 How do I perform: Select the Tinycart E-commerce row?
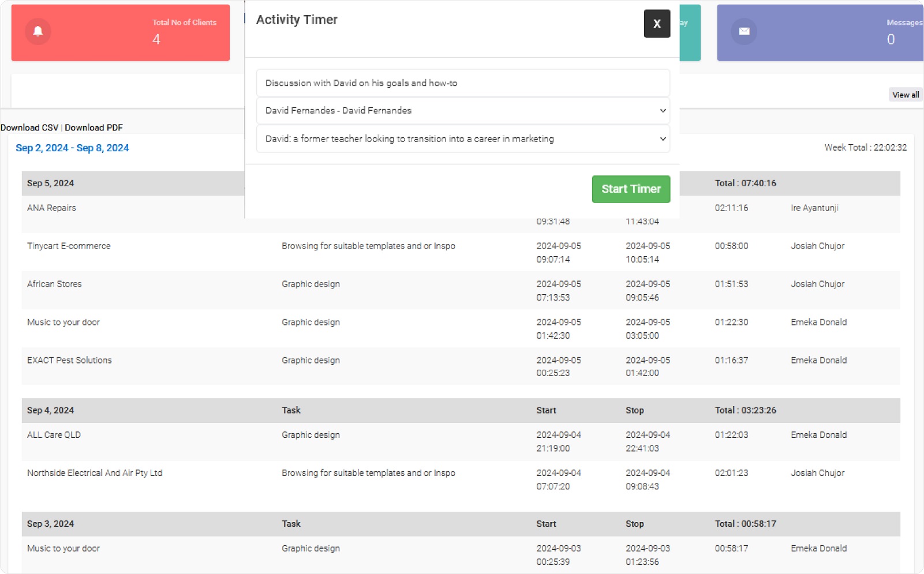pyautogui.click(x=69, y=245)
